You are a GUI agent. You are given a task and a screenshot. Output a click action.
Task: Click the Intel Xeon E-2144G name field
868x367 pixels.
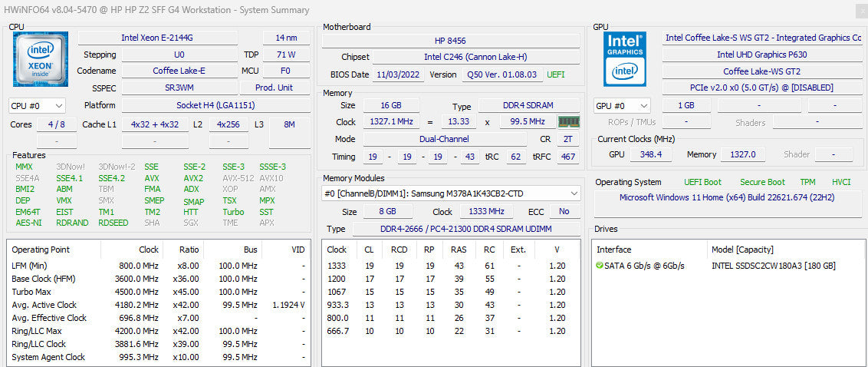pyautogui.click(x=158, y=38)
